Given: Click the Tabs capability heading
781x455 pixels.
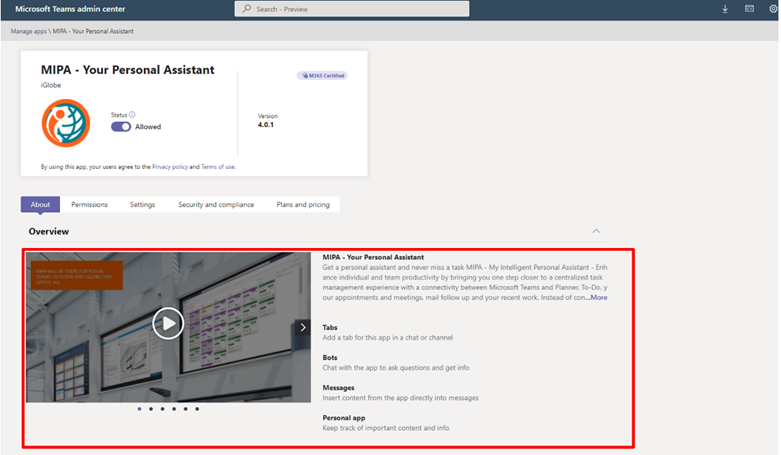Looking at the screenshot, I should 330,327.
